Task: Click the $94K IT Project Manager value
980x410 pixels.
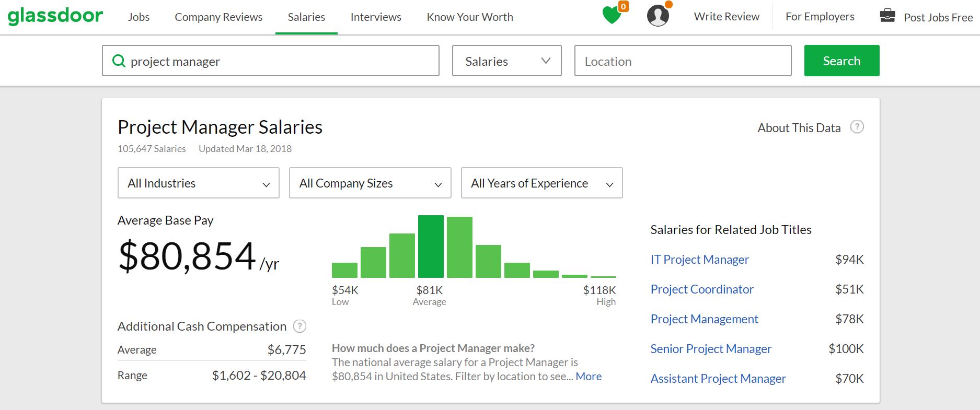Action: coord(849,260)
